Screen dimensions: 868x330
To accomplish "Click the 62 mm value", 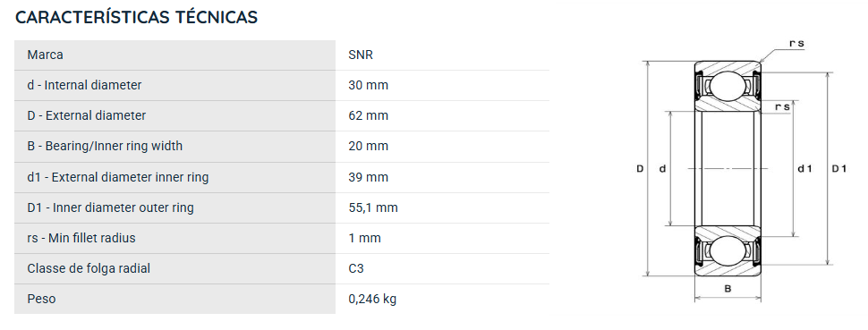I will (368, 115).
